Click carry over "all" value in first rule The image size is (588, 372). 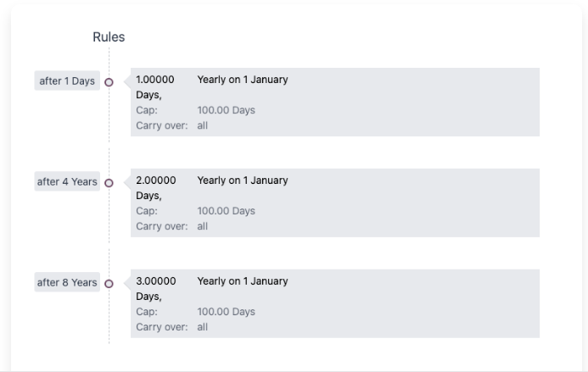click(x=203, y=125)
